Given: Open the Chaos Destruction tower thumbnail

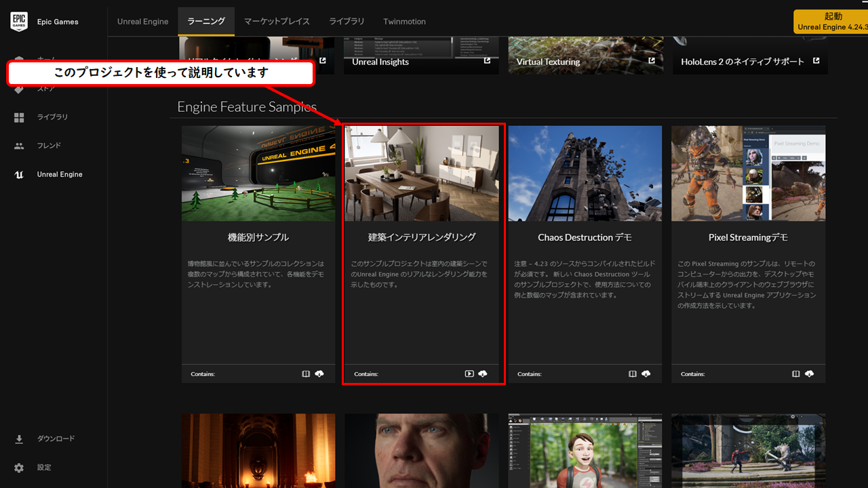Looking at the screenshot, I should coord(585,173).
